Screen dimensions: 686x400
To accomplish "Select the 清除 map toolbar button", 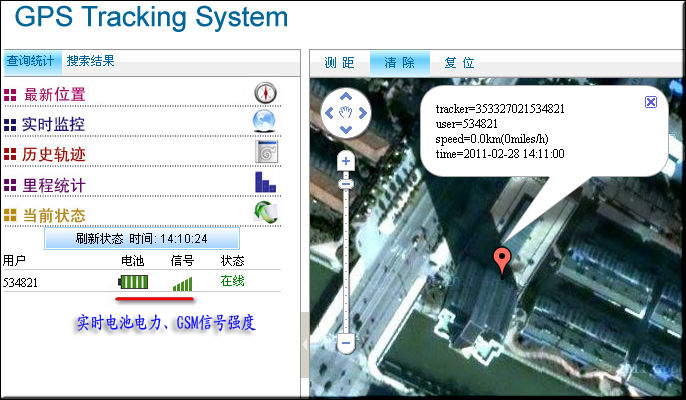I will click(x=400, y=62).
